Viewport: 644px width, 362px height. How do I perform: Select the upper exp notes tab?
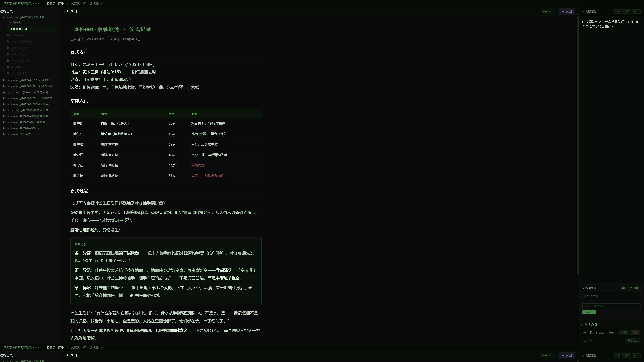[x=636, y=11]
